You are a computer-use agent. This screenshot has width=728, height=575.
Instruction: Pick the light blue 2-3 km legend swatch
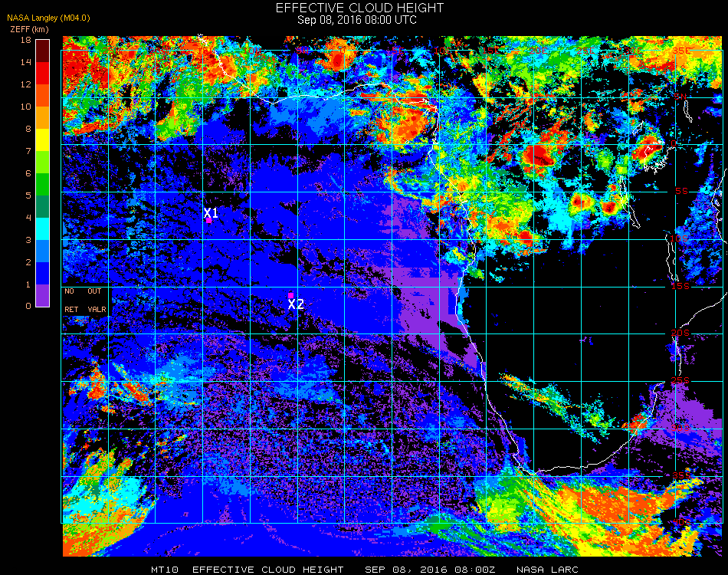pyautogui.click(x=42, y=251)
